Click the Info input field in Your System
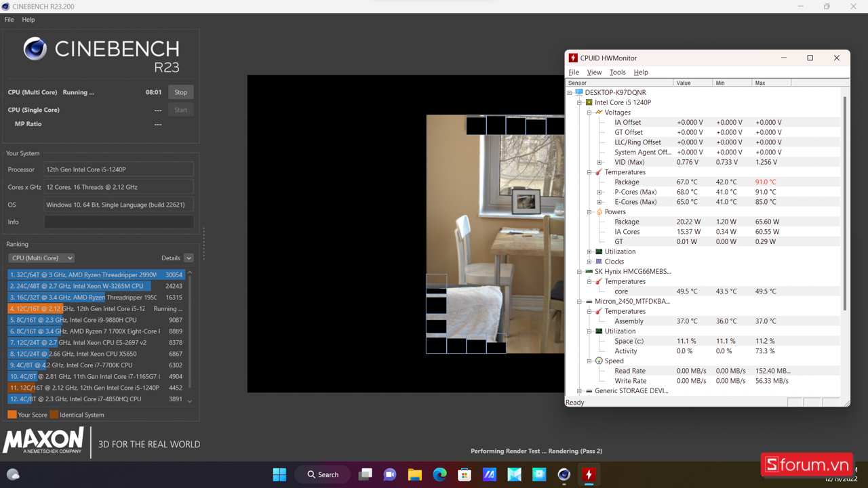 tap(119, 222)
